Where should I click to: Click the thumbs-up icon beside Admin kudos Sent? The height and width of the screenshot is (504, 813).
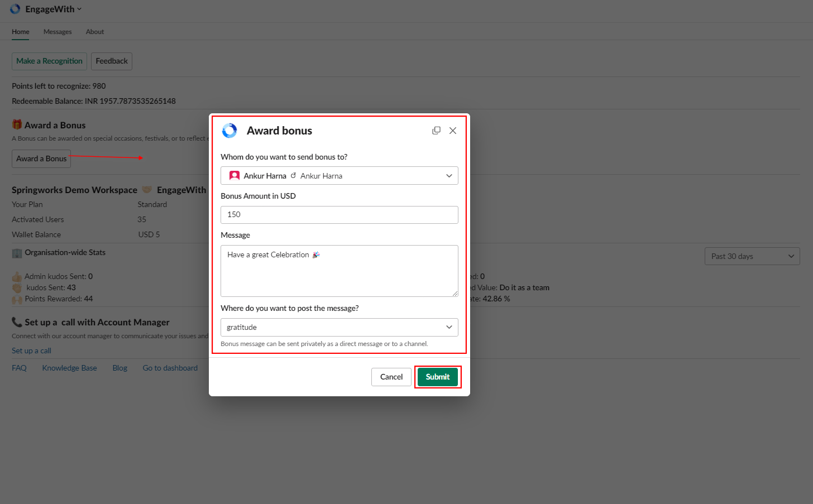click(x=17, y=276)
